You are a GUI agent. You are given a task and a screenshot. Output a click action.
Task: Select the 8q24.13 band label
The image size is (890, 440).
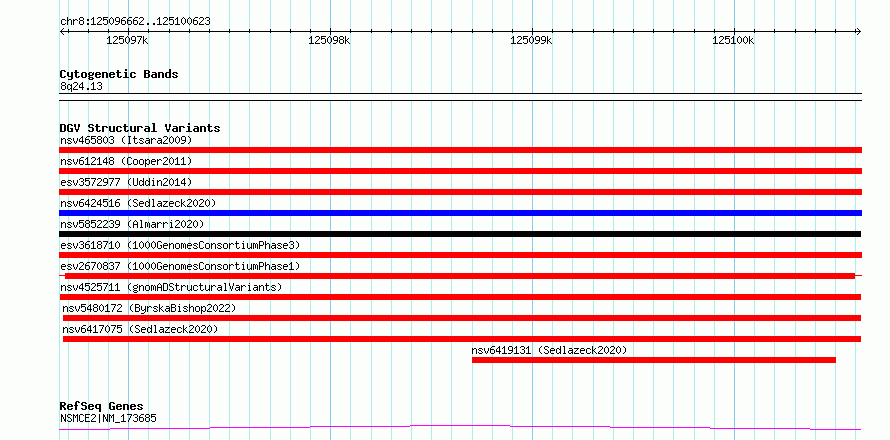tap(81, 87)
